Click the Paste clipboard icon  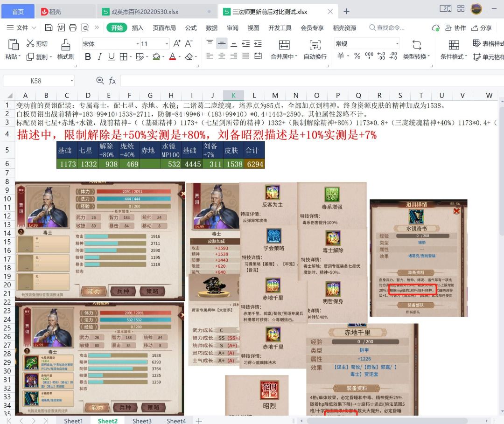[13, 45]
